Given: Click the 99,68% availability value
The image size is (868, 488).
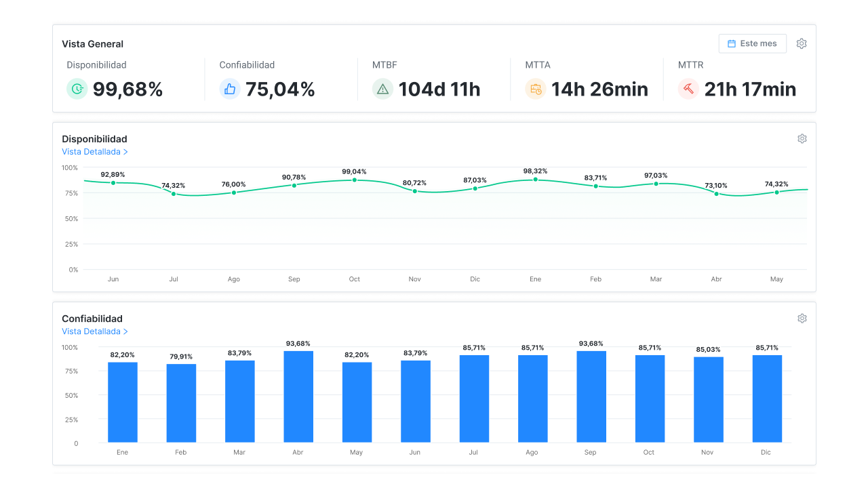Looking at the screenshot, I should pos(127,89).
